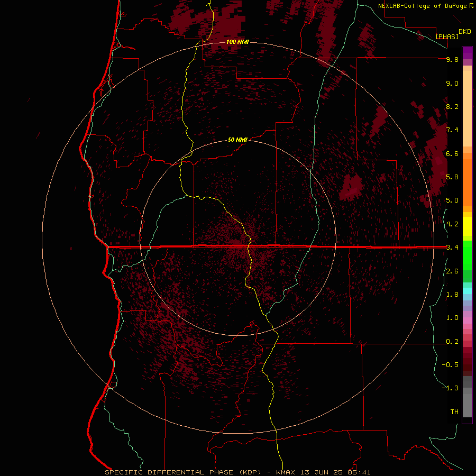Click the 3.4 scale value

[x=452, y=248]
